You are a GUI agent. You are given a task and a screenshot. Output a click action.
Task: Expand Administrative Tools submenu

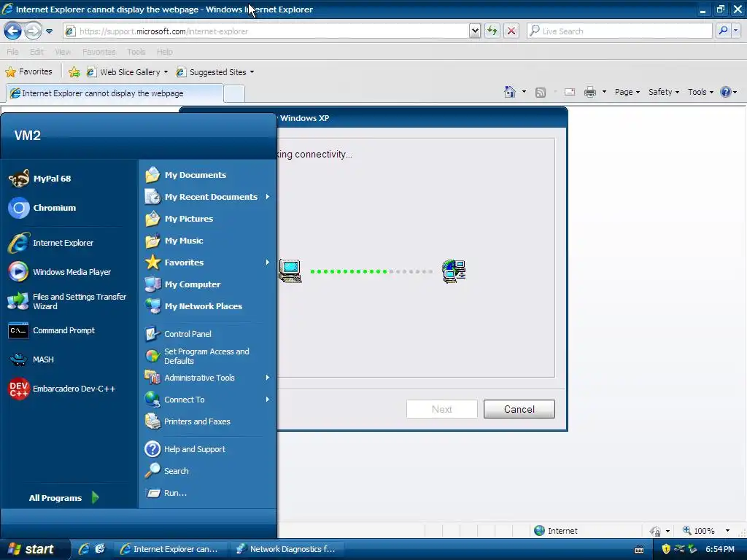(268, 378)
